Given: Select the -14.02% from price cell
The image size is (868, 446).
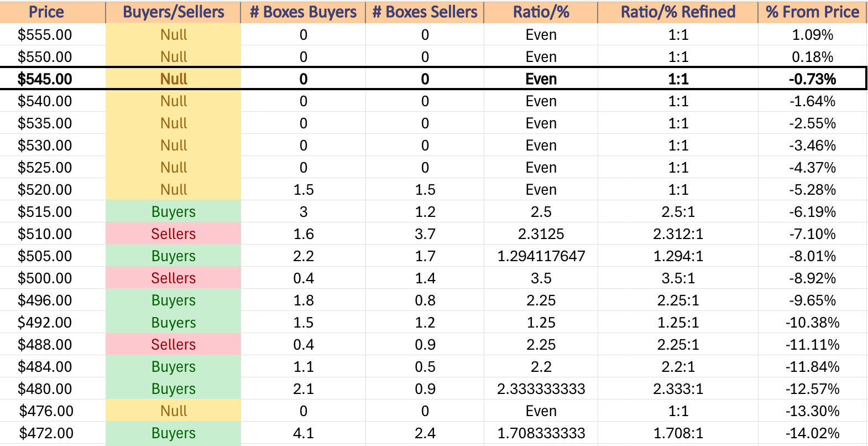Looking at the screenshot, I should [812, 433].
